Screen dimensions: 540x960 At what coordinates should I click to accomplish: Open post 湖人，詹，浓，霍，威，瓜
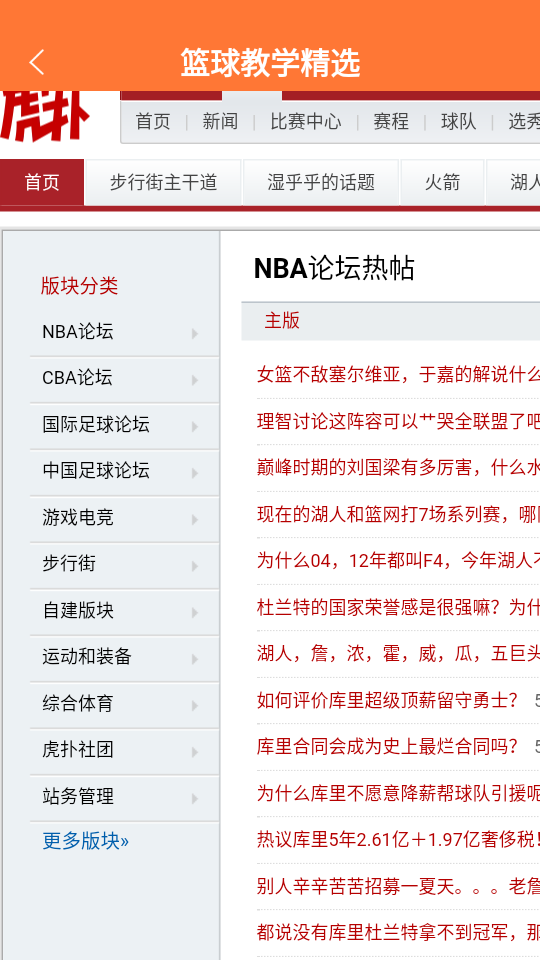[398, 653]
